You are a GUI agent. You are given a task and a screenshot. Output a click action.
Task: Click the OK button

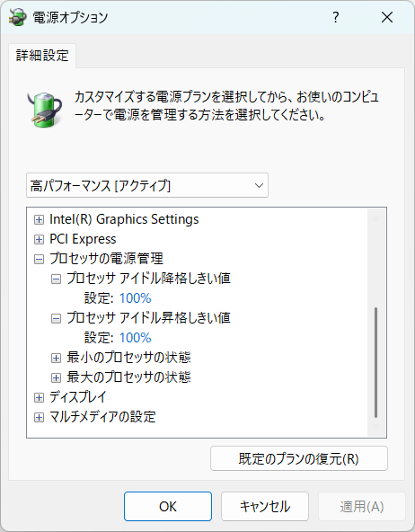[168, 506]
